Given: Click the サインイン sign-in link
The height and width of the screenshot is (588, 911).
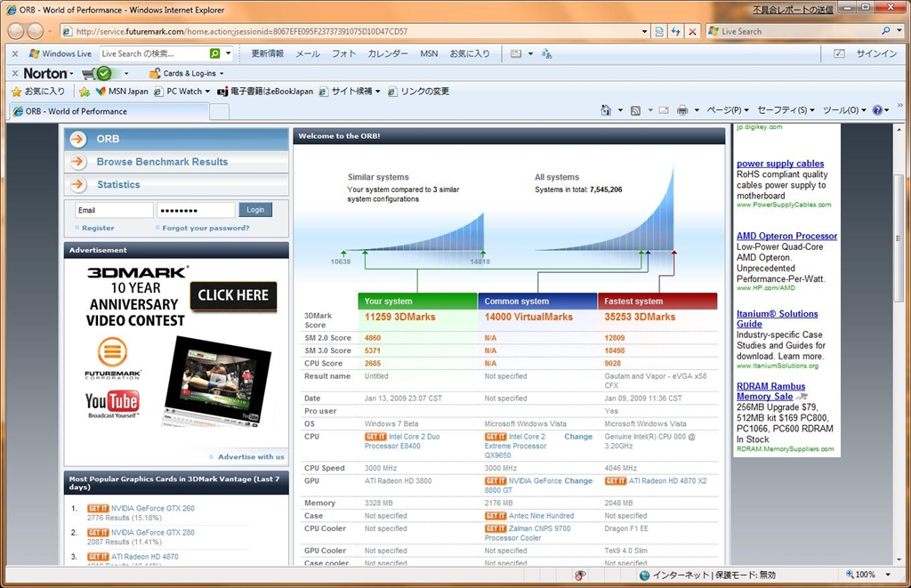Looking at the screenshot, I should pos(876,53).
